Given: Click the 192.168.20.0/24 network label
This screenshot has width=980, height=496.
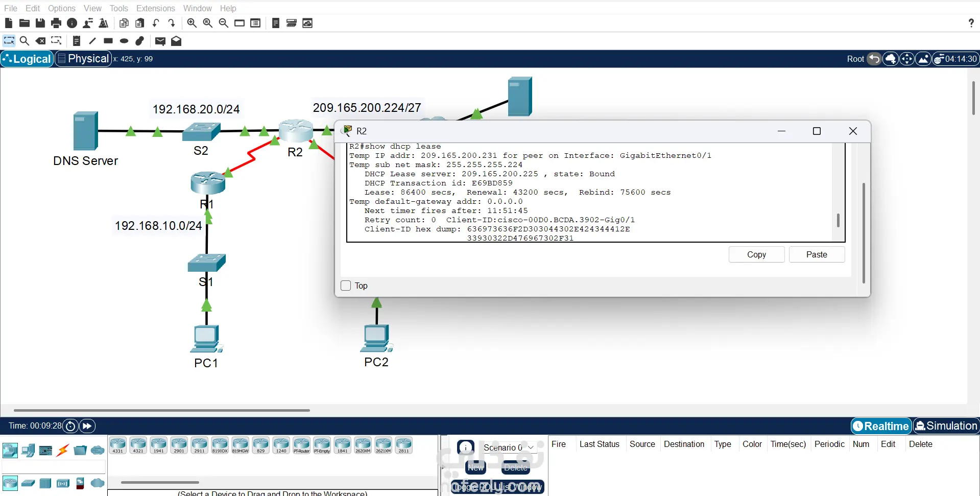Looking at the screenshot, I should (196, 109).
